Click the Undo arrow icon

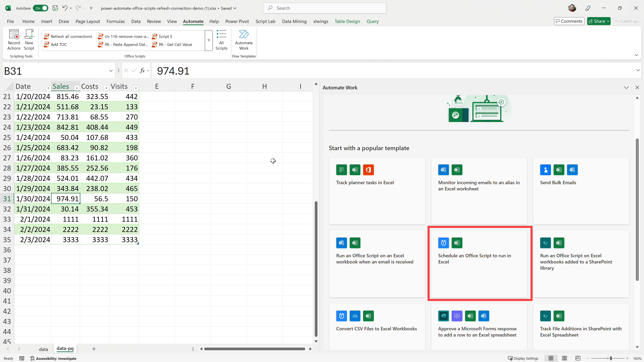click(65, 8)
